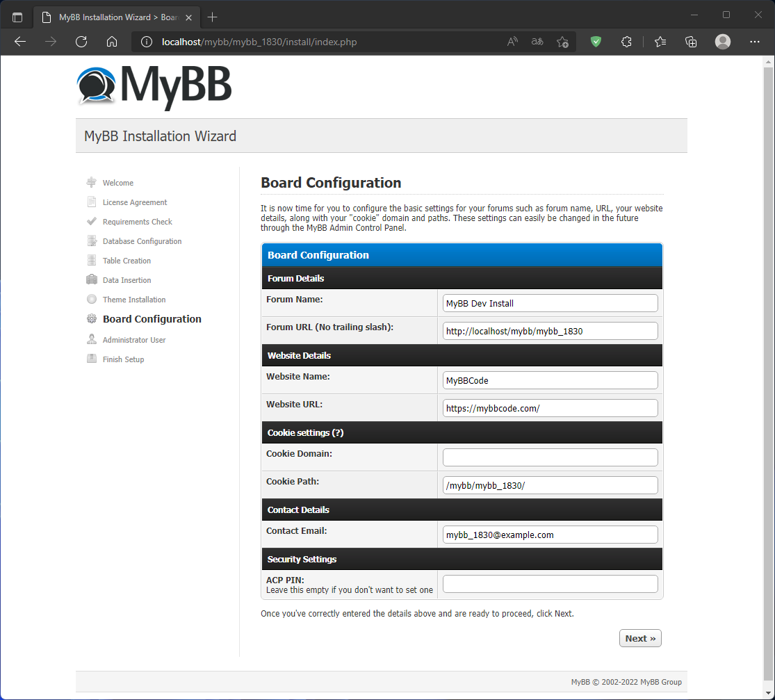Click the Cookie settings (?) header

click(462, 432)
